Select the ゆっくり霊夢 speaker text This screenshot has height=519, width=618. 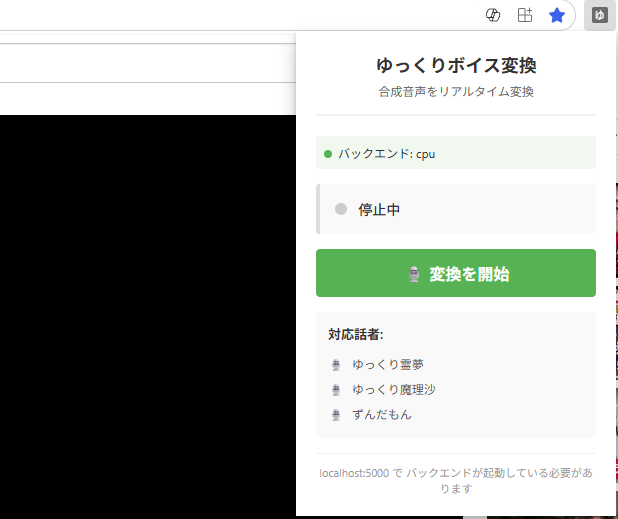388,365
